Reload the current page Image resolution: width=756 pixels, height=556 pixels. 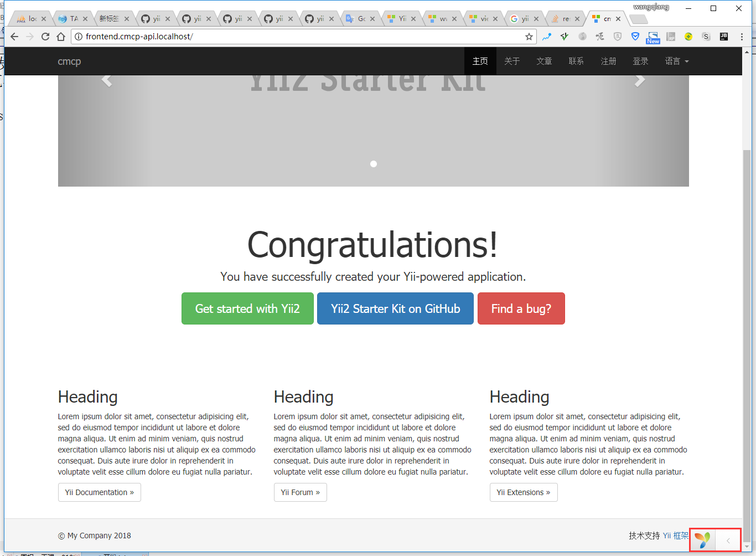45,37
